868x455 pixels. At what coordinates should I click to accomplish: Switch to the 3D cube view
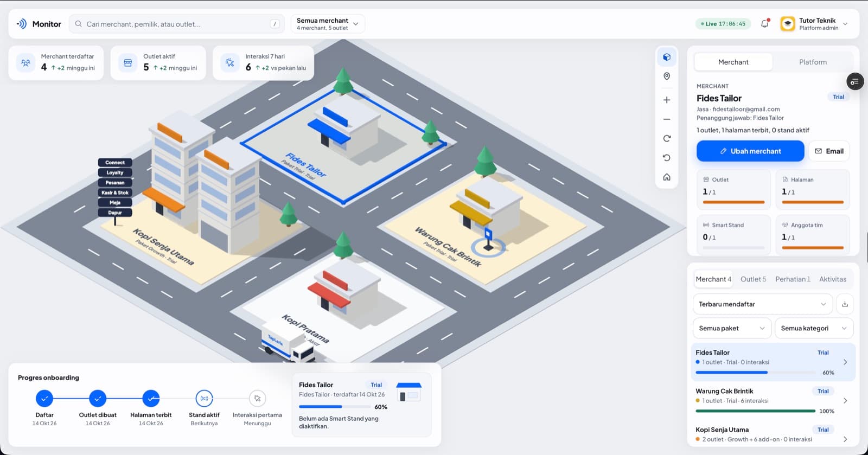tap(667, 57)
